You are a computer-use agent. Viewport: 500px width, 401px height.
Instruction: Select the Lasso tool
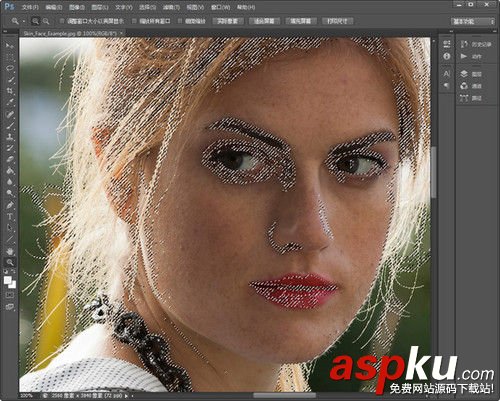coord(10,68)
